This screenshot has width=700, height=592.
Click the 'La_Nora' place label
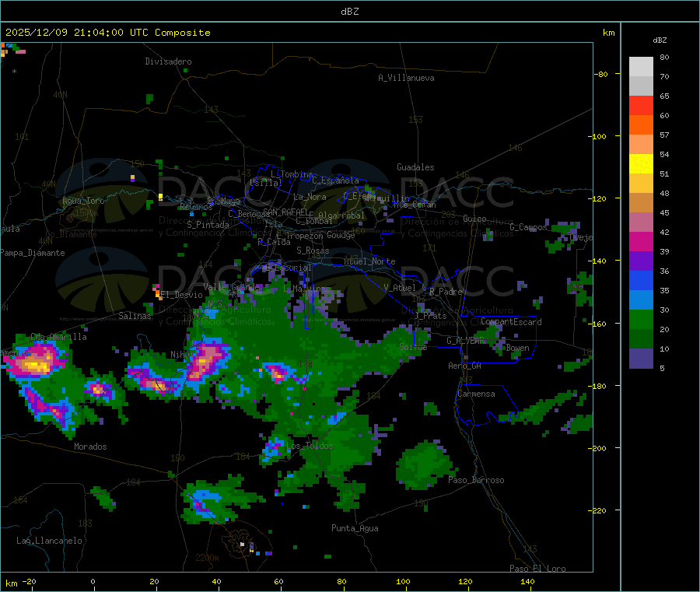310,197
